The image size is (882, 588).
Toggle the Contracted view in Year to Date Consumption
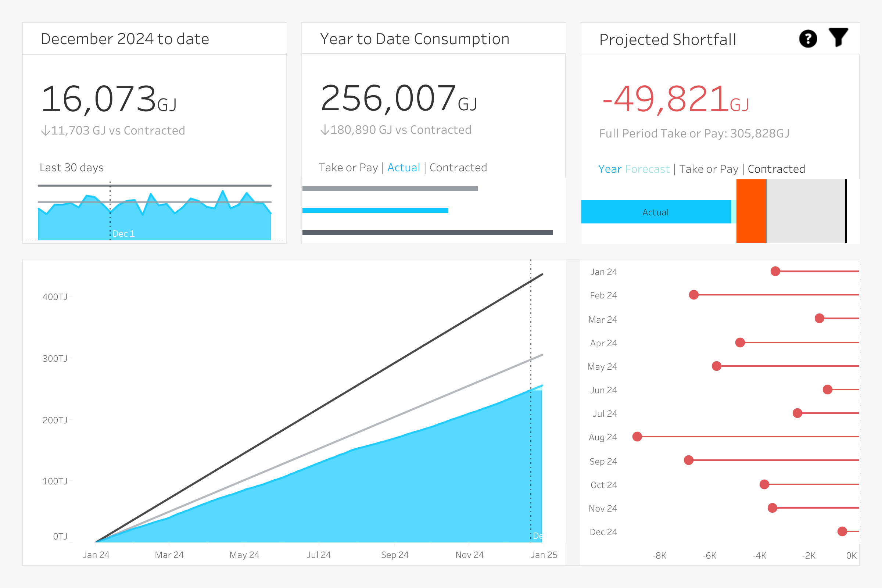point(461,167)
